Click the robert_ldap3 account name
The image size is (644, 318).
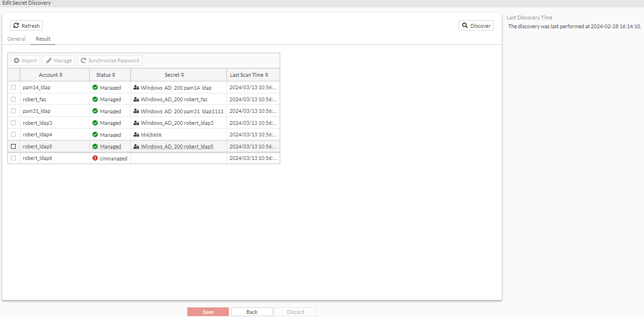tap(37, 123)
